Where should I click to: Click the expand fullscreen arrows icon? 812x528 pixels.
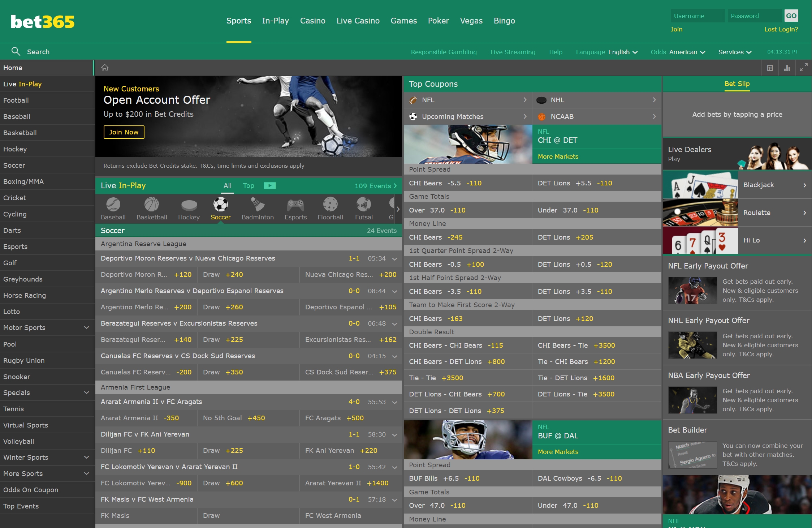(x=804, y=68)
